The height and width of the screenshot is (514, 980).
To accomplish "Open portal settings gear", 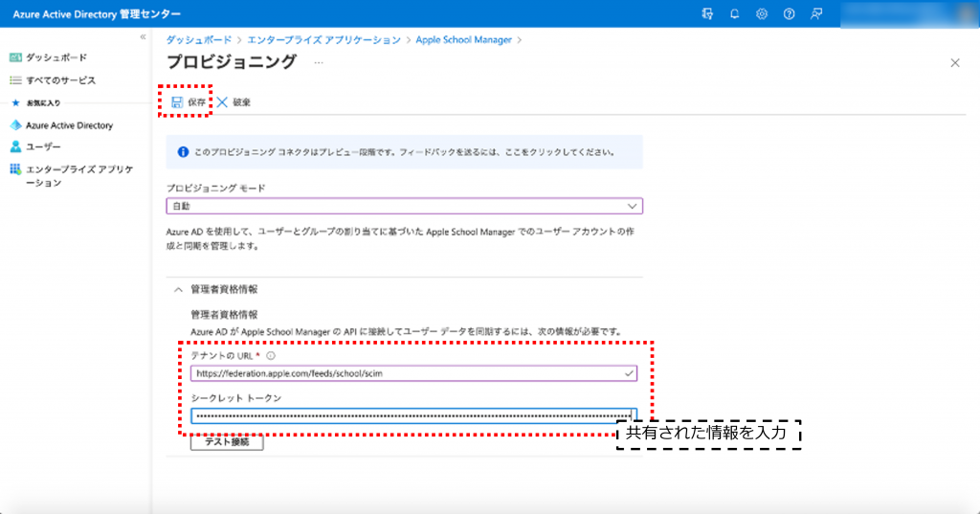I will pyautogui.click(x=761, y=13).
